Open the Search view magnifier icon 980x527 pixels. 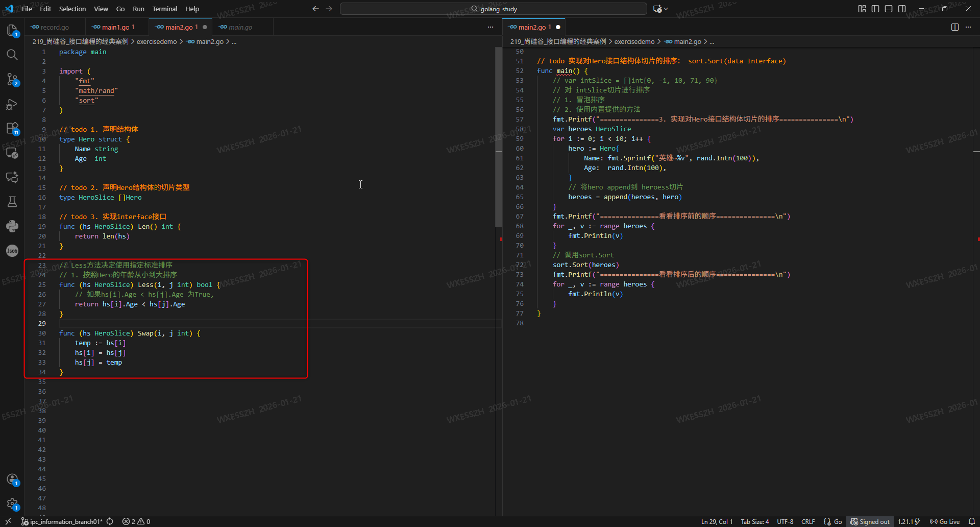click(12, 55)
